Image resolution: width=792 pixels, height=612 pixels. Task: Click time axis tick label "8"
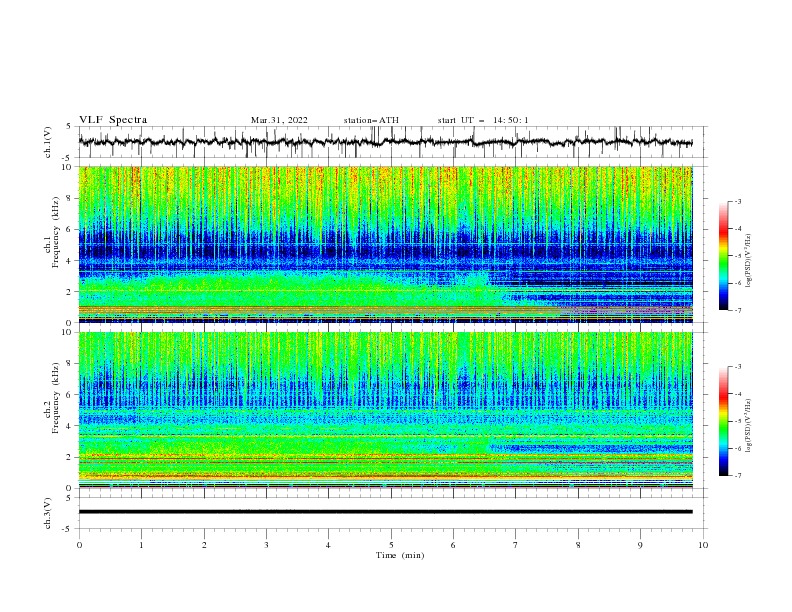point(578,545)
